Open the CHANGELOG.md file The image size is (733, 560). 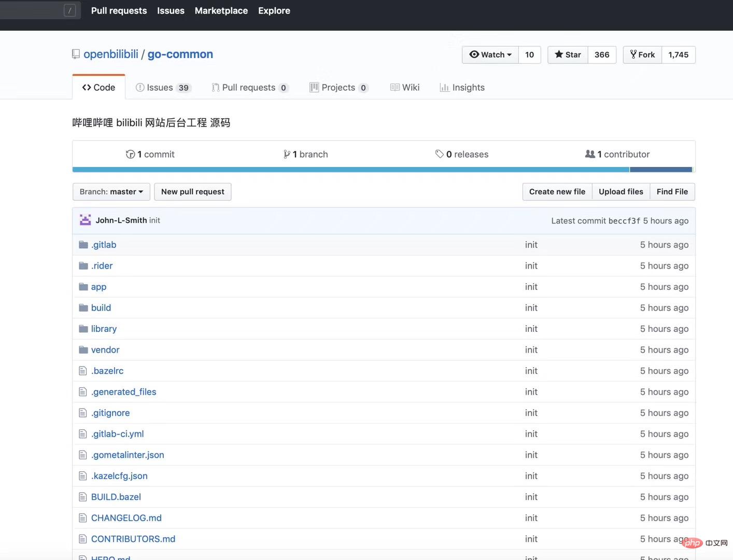click(x=126, y=518)
